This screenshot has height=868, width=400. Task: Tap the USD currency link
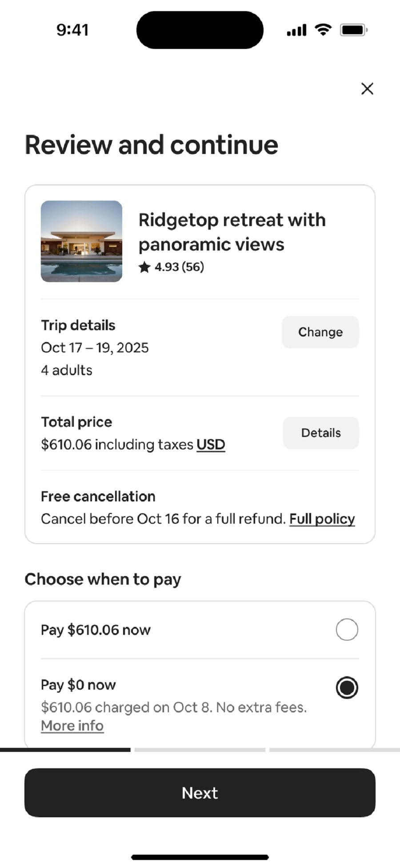[x=211, y=444]
